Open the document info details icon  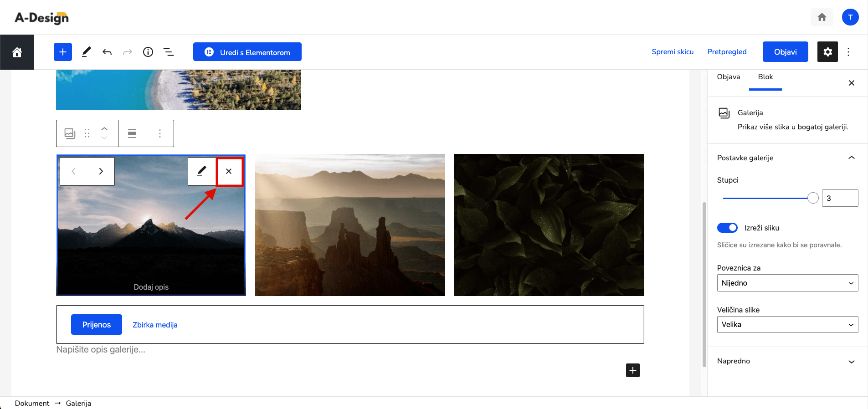pos(148,52)
